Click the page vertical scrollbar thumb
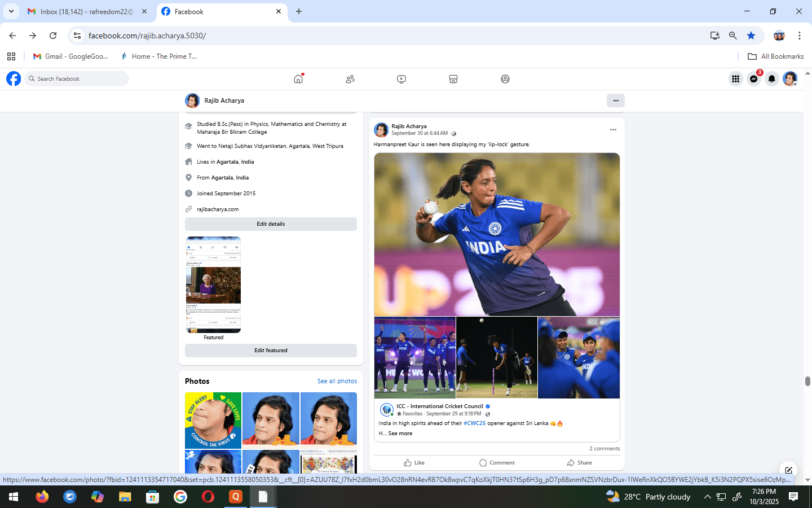The image size is (812, 508). coord(807,382)
